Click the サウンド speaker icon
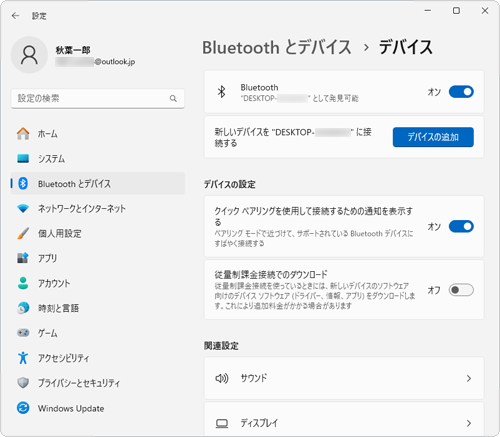This screenshot has height=437, width=500. tap(222, 378)
